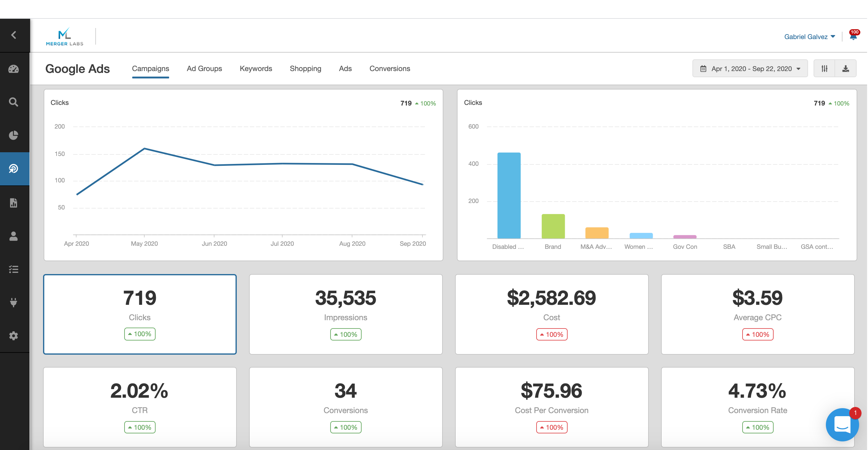Click the Google Ads page heading
This screenshot has width=868, height=450.
point(77,69)
